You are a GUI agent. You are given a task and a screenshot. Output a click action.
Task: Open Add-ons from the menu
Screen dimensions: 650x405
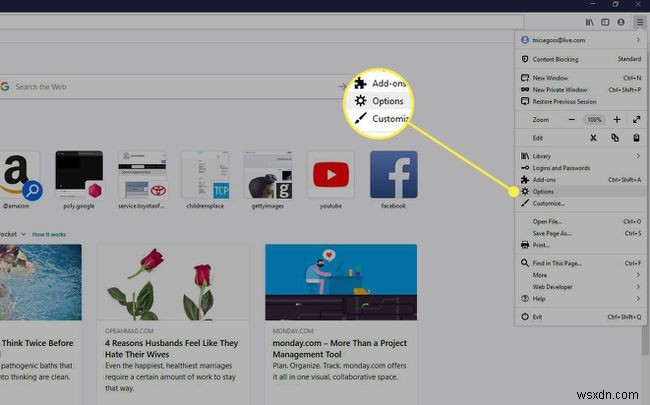coord(580,180)
